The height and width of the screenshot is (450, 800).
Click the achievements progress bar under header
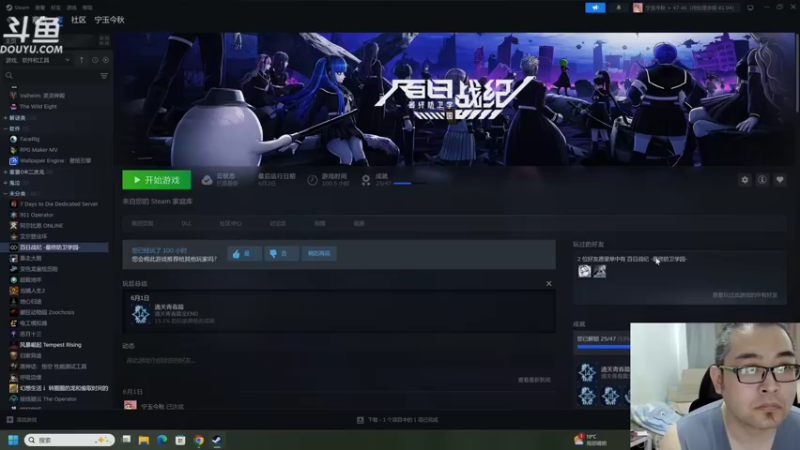click(410, 183)
